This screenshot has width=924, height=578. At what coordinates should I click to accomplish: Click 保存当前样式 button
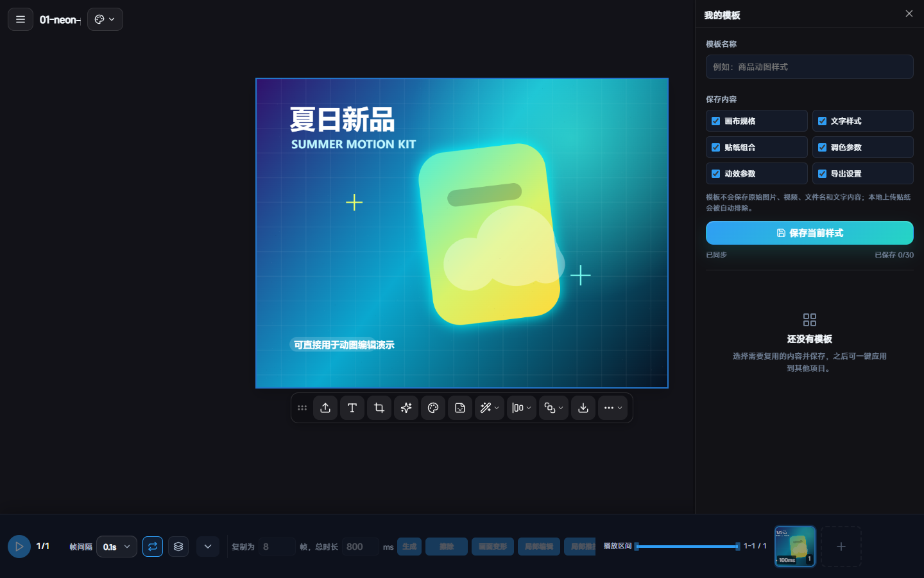810,233
